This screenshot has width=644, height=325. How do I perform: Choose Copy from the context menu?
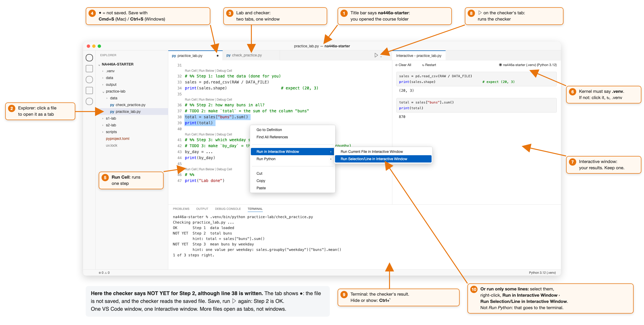coord(292,181)
